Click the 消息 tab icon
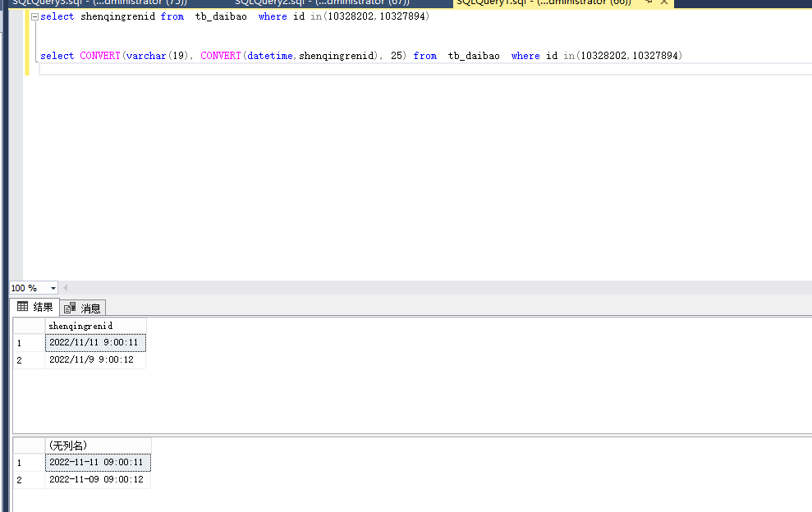The width and height of the screenshot is (812, 512). pos(71,309)
